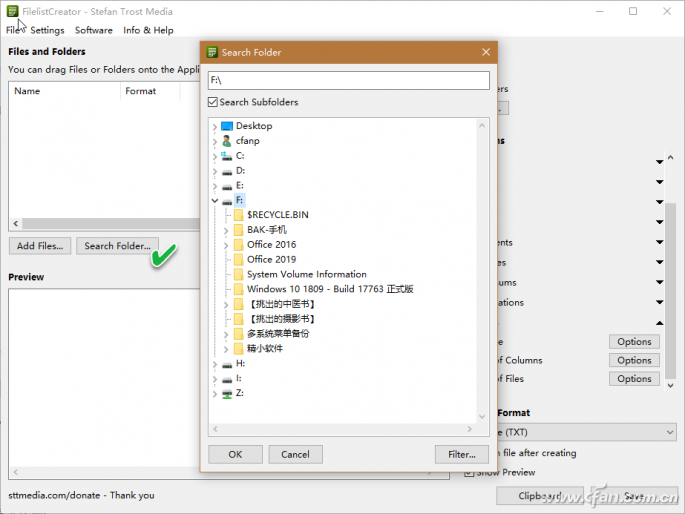This screenshot has height=514, width=685.
Task: Click the Add Files... button
Action: 40,246
